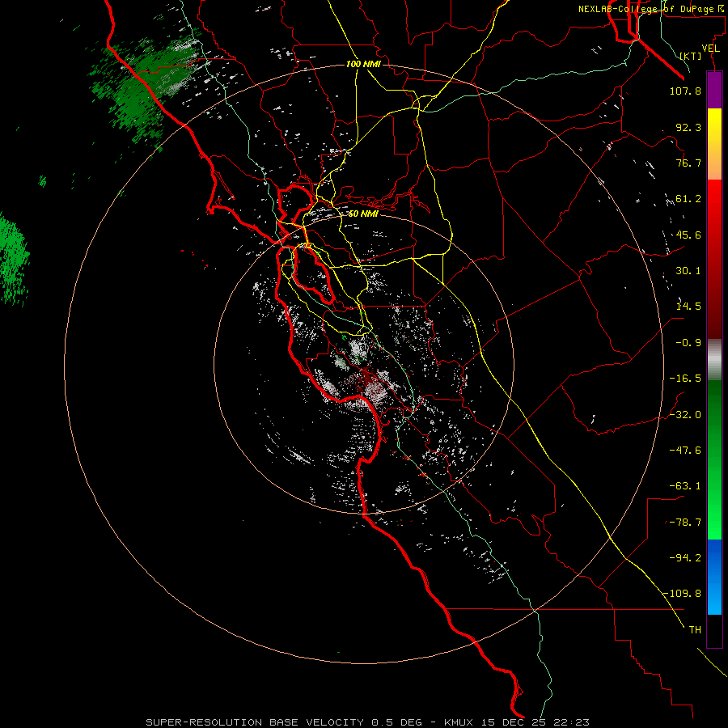
Task: Click the "15 DEC 25 22:23" timestamp
Action: click(x=535, y=722)
